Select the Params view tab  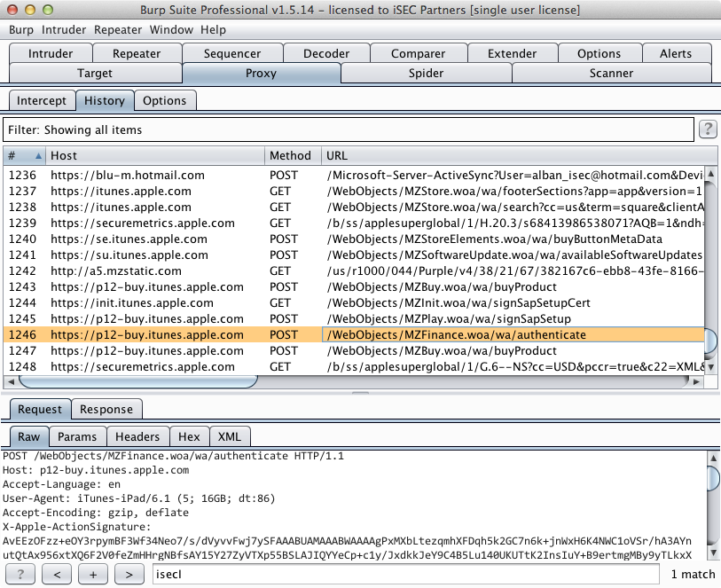pos(77,436)
